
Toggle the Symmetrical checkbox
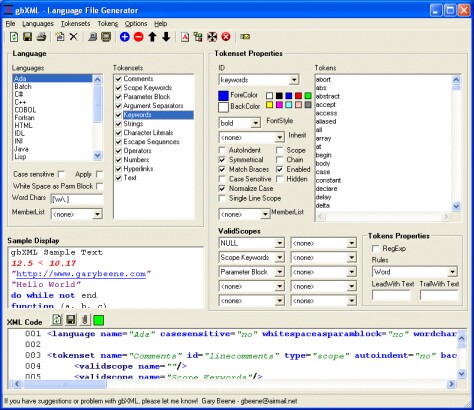click(222, 160)
